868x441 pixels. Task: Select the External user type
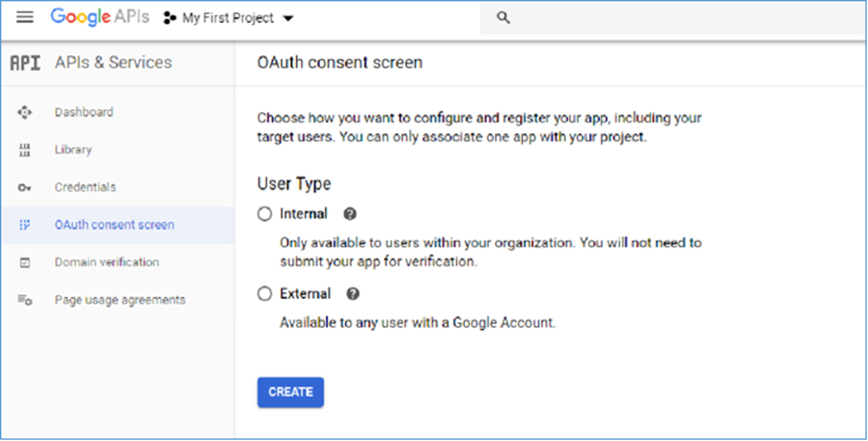pyautogui.click(x=265, y=294)
